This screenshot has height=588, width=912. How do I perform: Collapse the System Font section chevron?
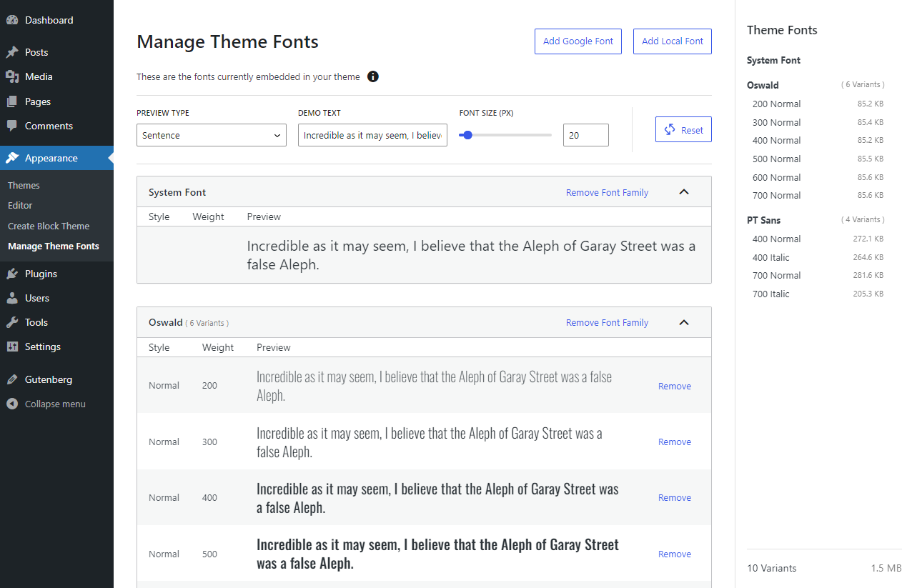tap(684, 192)
